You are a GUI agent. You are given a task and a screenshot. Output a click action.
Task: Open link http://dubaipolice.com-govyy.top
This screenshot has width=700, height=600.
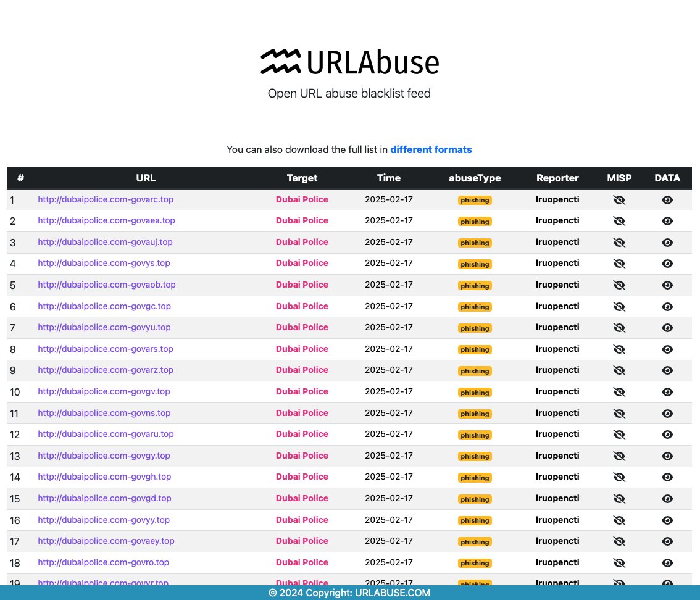[x=104, y=520]
